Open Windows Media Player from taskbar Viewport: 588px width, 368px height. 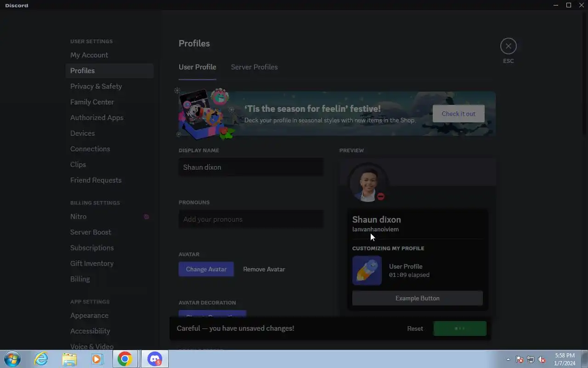97,359
